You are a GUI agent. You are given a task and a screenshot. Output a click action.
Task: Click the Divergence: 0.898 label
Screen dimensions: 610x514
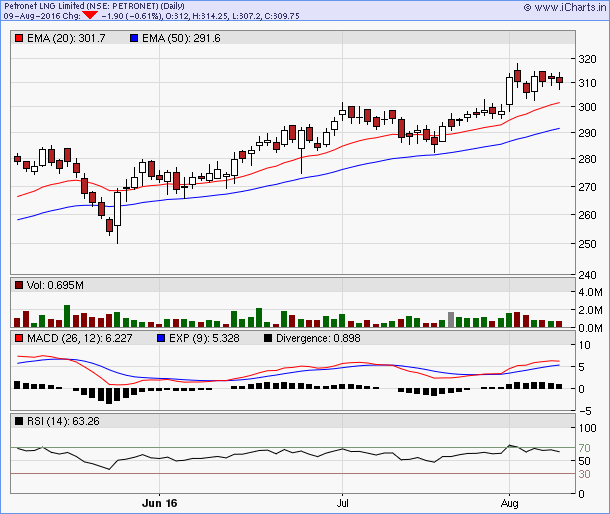318,338
